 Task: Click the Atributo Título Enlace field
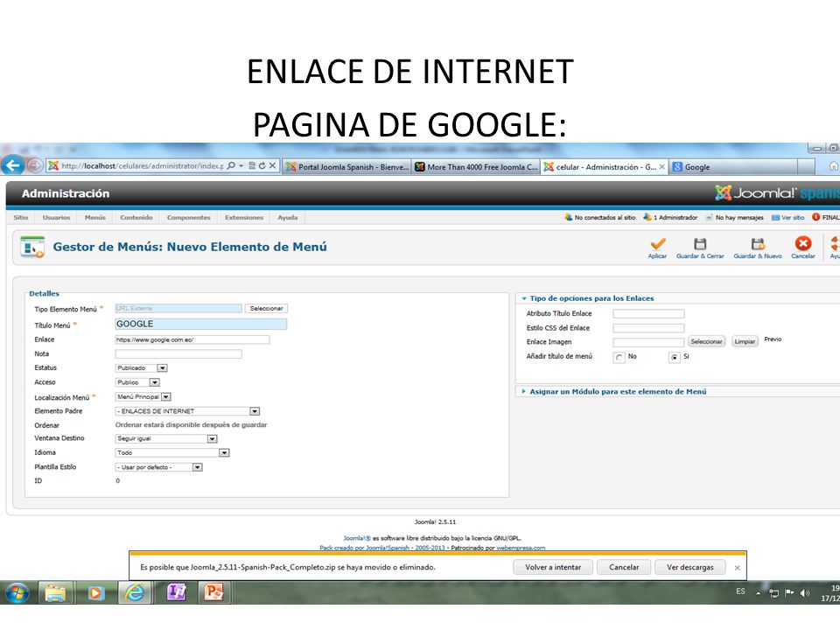point(648,314)
